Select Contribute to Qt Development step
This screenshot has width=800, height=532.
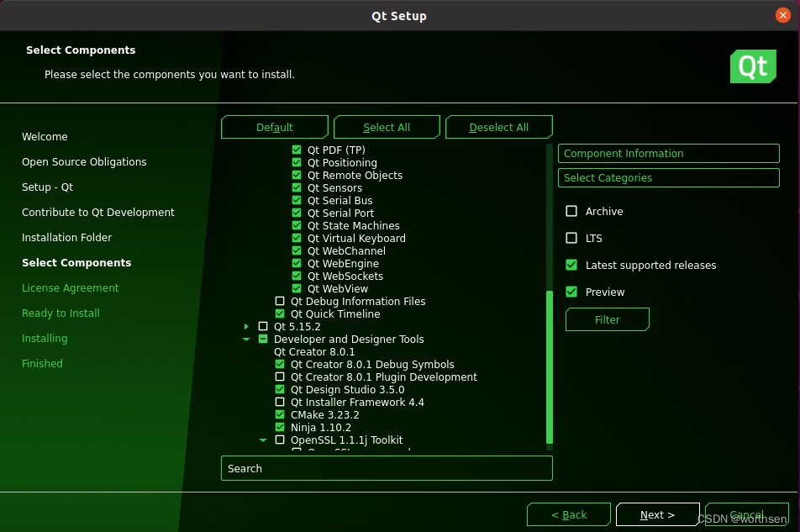[98, 212]
